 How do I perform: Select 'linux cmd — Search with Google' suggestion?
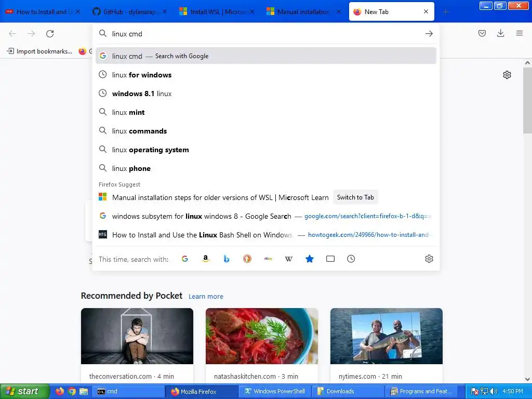(x=265, y=56)
